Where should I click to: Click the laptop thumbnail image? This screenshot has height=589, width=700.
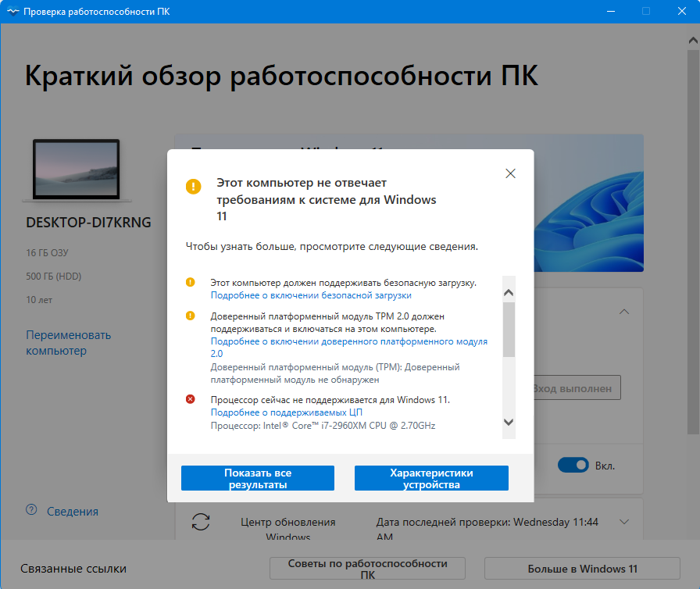click(77, 170)
